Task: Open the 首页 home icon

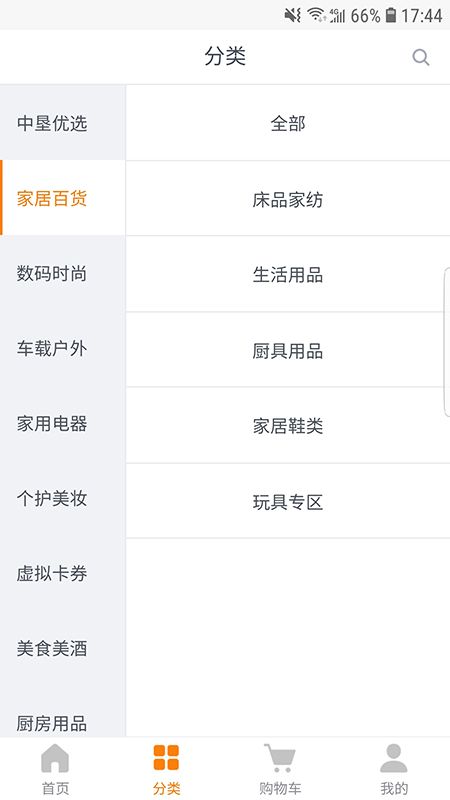Action: pyautogui.click(x=55, y=758)
